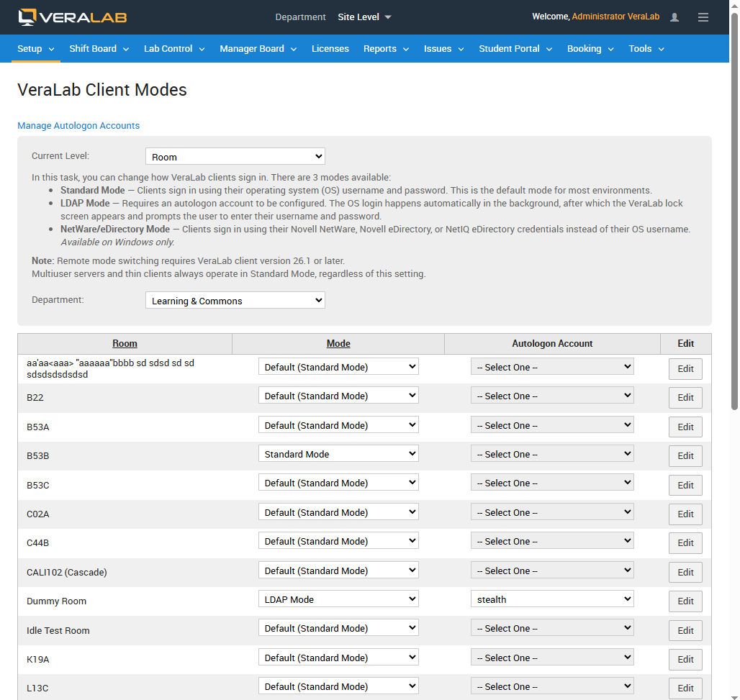Go to the Licenses page

330,49
